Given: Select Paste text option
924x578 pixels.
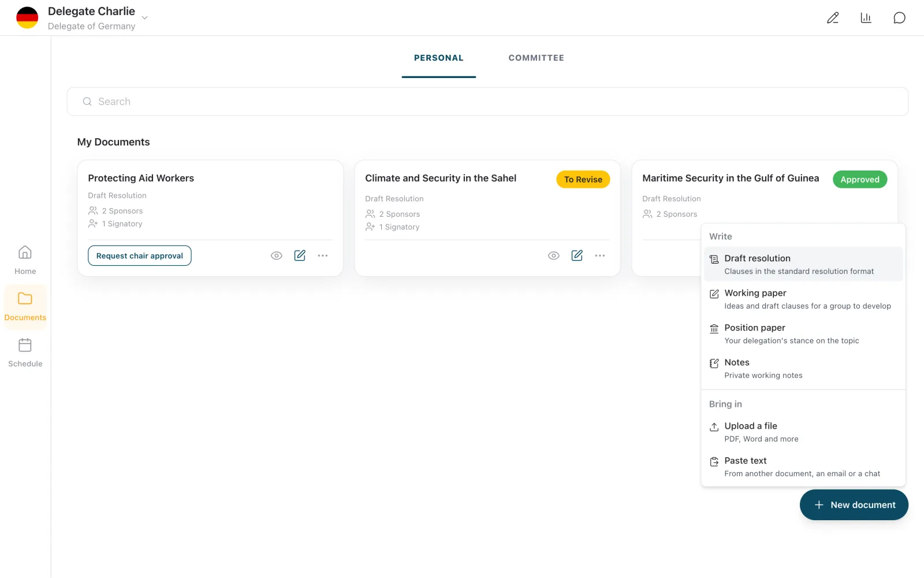Looking at the screenshot, I should coord(803,466).
